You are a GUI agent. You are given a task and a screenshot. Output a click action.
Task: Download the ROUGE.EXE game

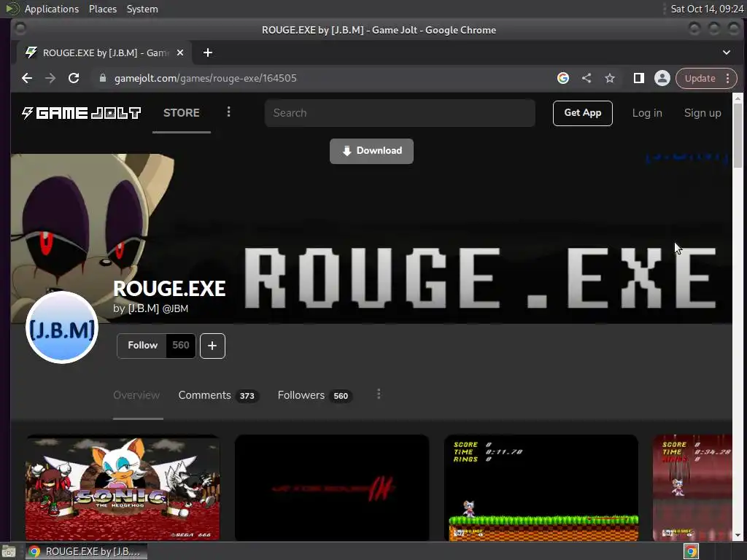[x=371, y=151]
